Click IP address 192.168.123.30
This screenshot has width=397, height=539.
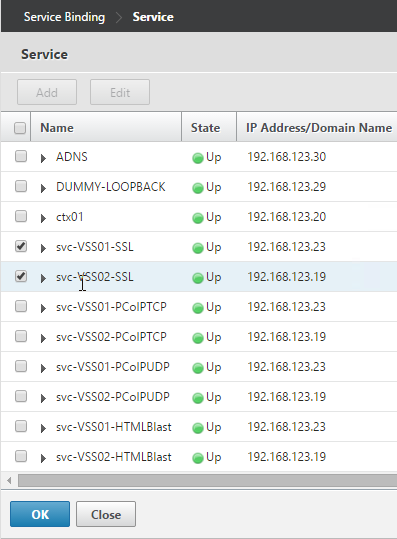[x=287, y=157]
